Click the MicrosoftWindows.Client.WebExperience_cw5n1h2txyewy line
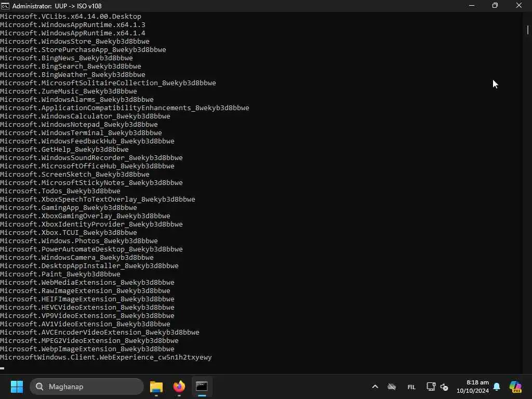 click(x=106, y=357)
